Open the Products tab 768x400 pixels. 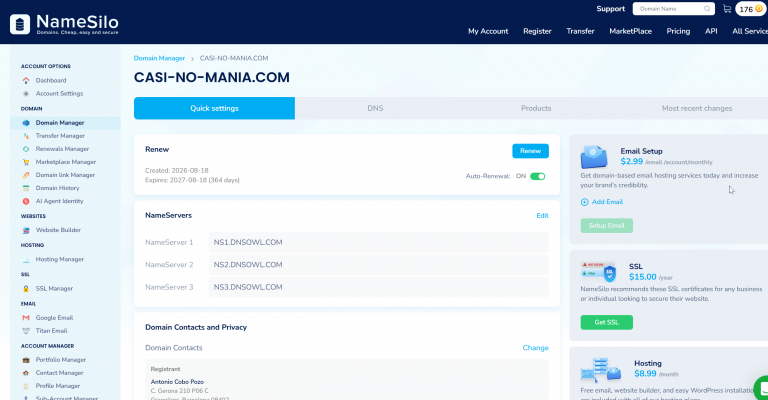click(x=536, y=108)
